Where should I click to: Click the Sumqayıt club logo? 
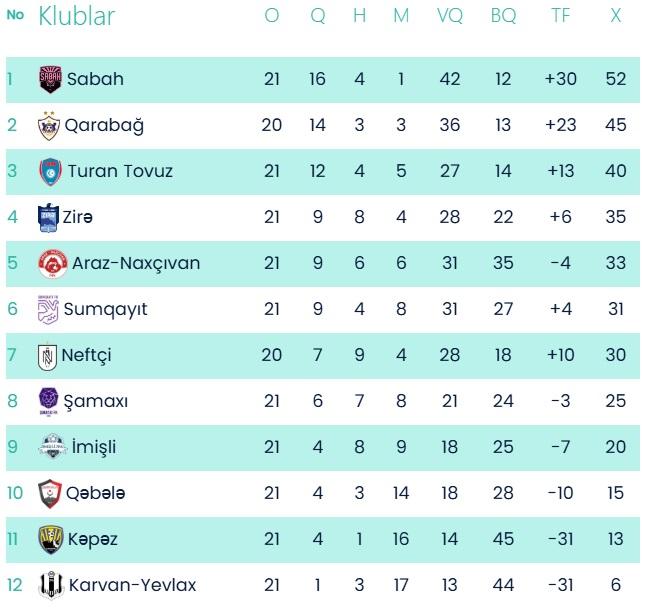click(48, 309)
